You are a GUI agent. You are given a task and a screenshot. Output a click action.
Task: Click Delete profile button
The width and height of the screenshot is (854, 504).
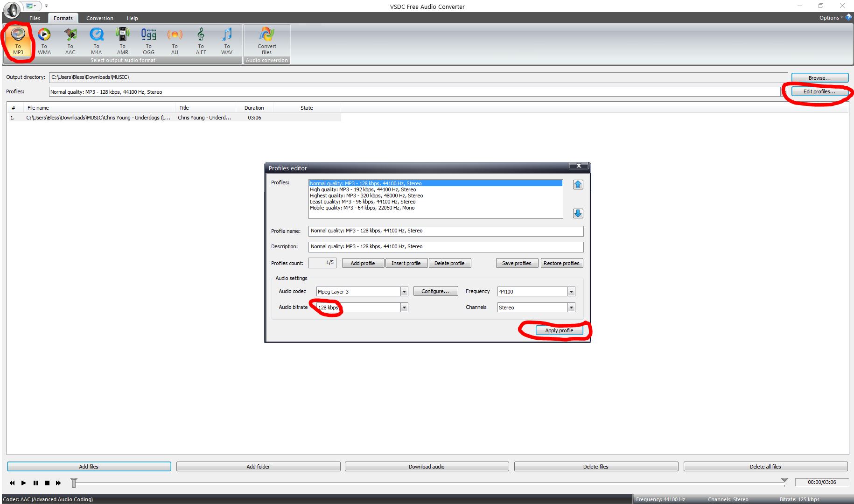pos(449,263)
